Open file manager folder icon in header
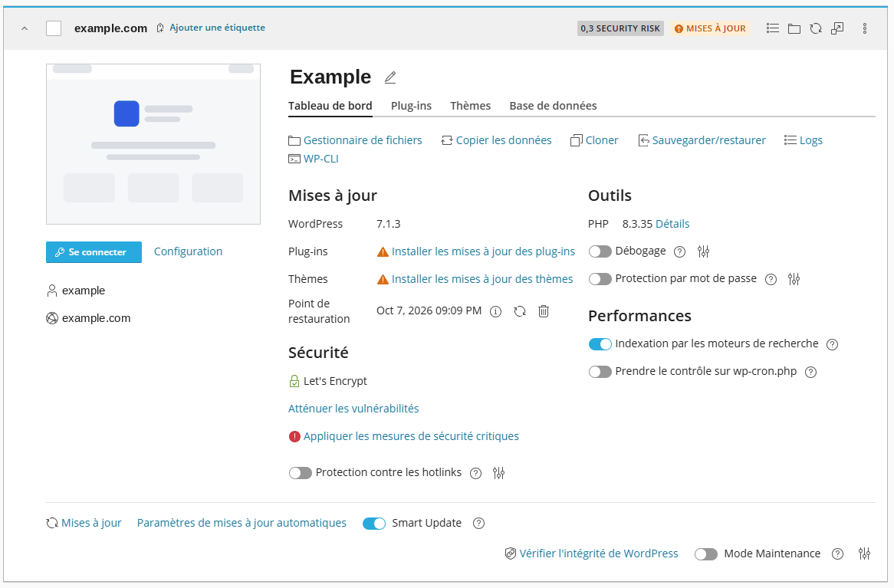This screenshot has width=894, height=588. click(x=794, y=28)
